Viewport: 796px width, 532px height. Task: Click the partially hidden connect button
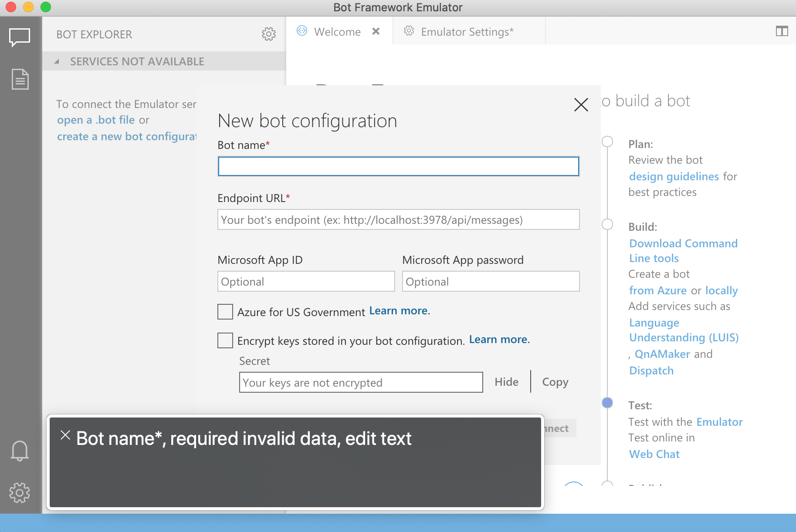[x=560, y=428]
